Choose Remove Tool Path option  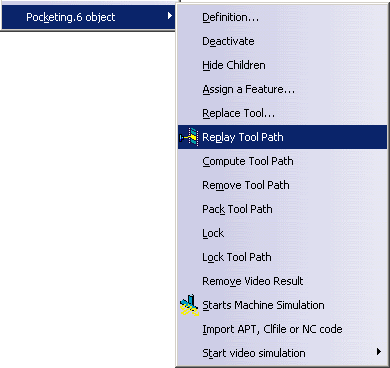pyautogui.click(x=246, y=185)
